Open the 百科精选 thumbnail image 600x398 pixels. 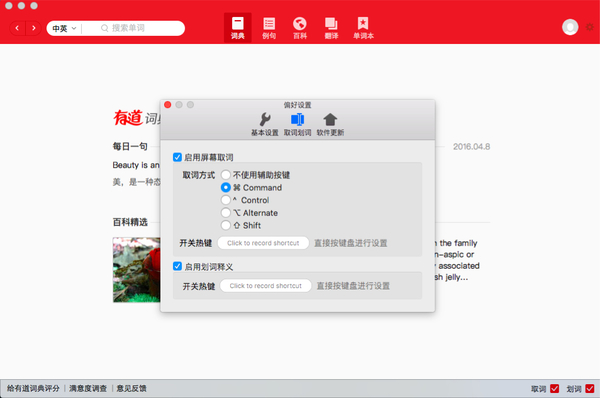(x=136, y=270)
